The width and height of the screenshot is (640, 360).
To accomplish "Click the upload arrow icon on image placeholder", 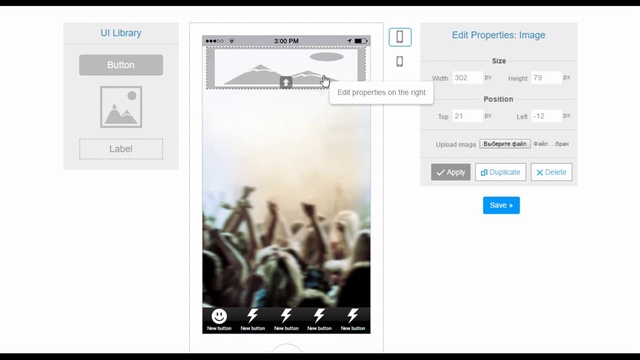I will pos(286,82).
